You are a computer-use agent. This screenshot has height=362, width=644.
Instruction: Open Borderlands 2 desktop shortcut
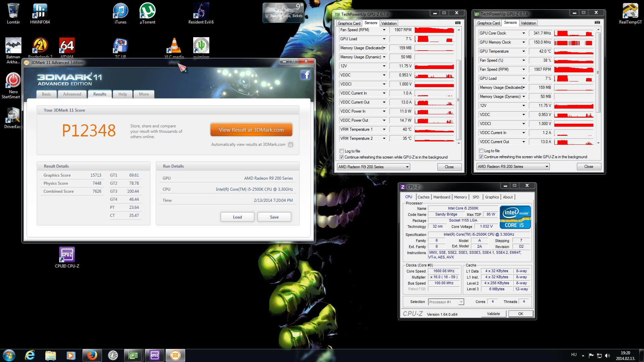point(40,48)
